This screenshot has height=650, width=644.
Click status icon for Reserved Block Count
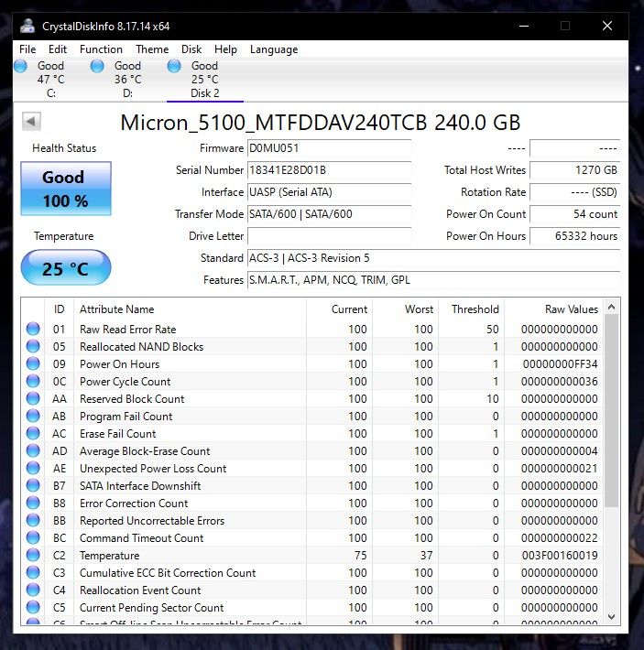point(33,398)
